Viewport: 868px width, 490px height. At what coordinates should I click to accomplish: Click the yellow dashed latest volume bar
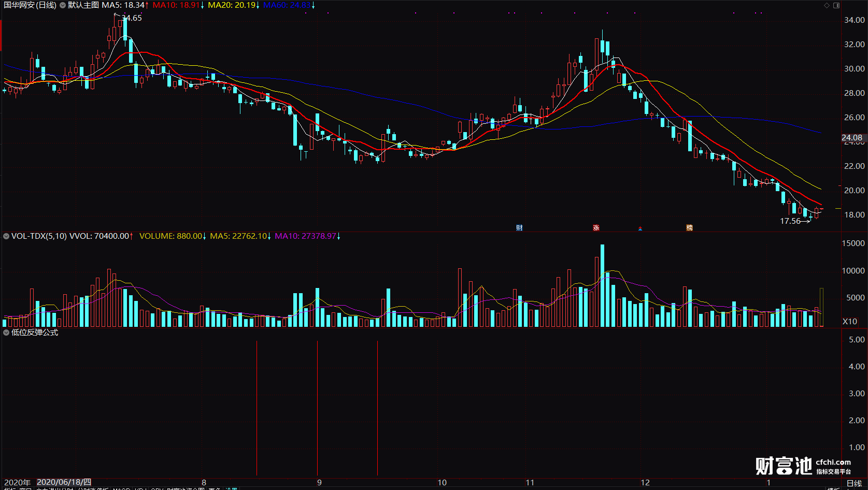pos(821,307)
